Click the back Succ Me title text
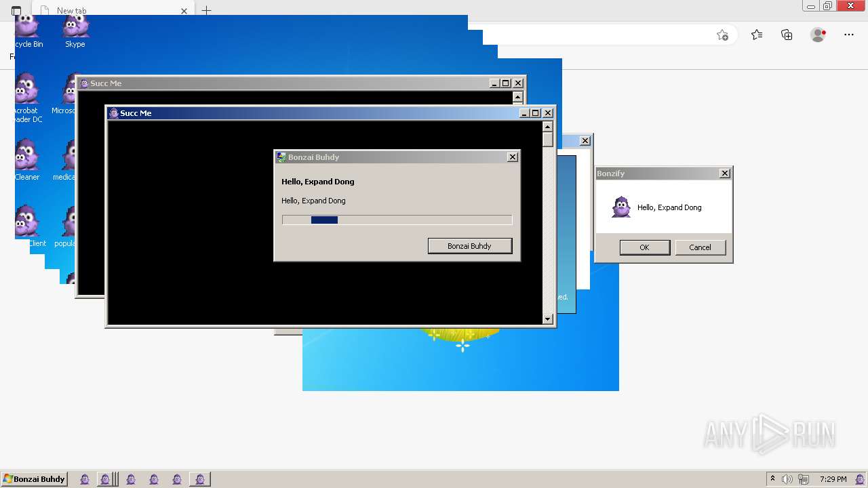868x488 pixels. click(106, 83)
